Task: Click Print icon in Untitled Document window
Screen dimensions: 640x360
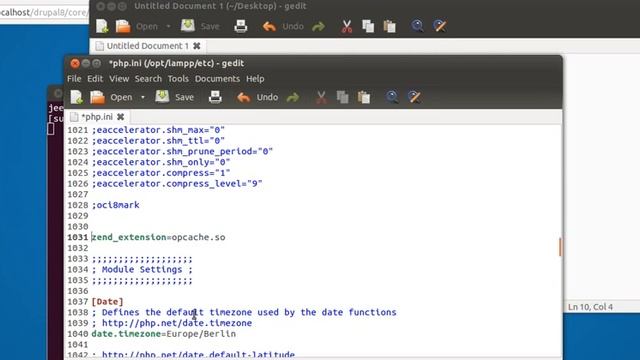Action: coord(241,26)
